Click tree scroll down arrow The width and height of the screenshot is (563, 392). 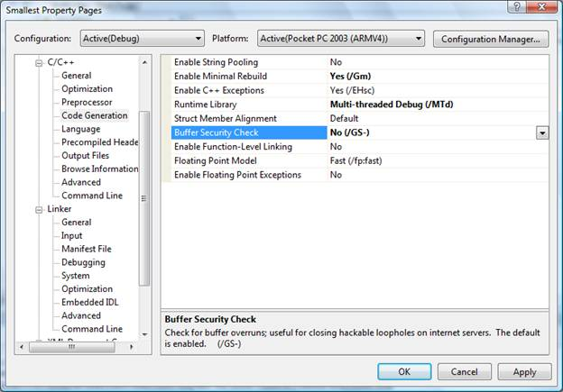(144, 334)
